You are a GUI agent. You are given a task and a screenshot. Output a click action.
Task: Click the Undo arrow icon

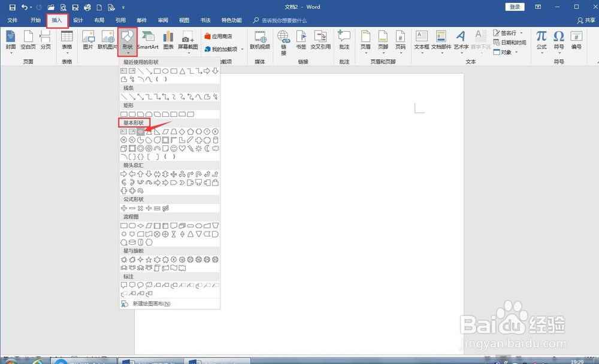click(x=24, y=7)
